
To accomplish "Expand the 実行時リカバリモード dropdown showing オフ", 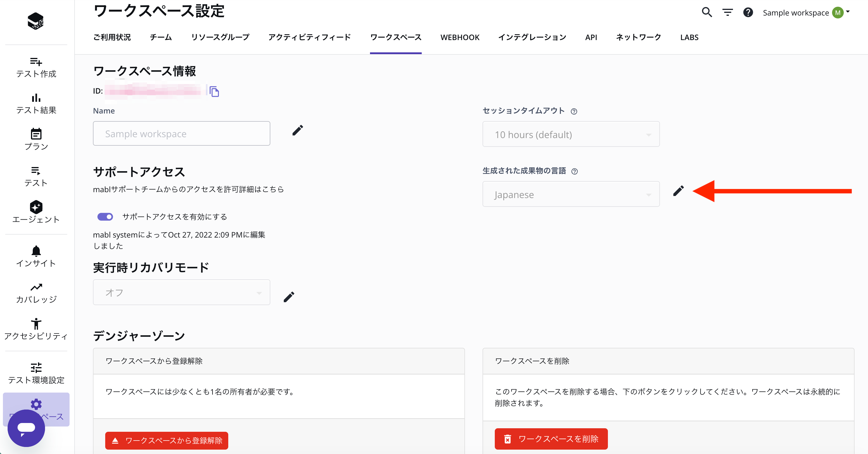I will tap(181, 293).
